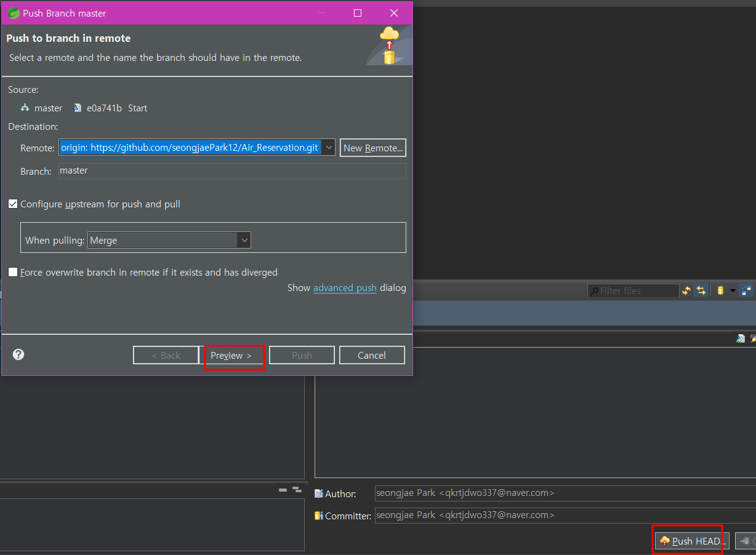Click the New Remote... button
Image resolution: width=756 pixels, height=555 pixels.
coord(373,148)
